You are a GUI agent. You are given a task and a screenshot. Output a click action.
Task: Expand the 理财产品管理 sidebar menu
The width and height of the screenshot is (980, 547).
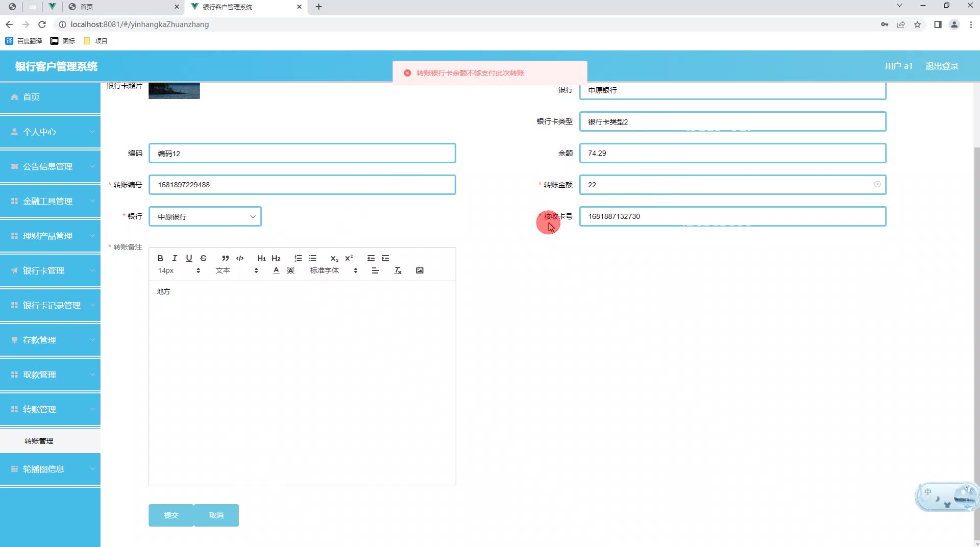pos(50,236)
